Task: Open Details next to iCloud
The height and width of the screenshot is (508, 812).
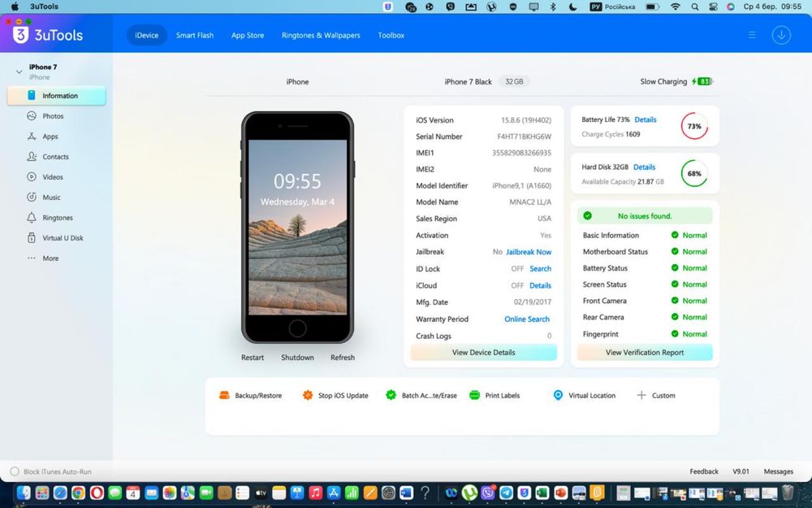Action: 540,285
